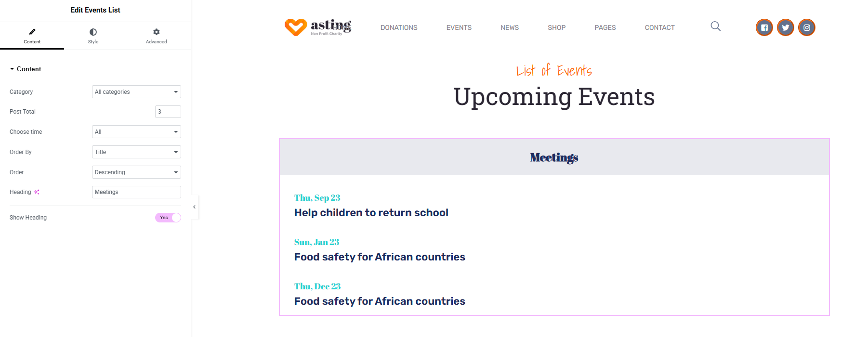
Task: Click the Asting heart logo
Action: [295, 27]
